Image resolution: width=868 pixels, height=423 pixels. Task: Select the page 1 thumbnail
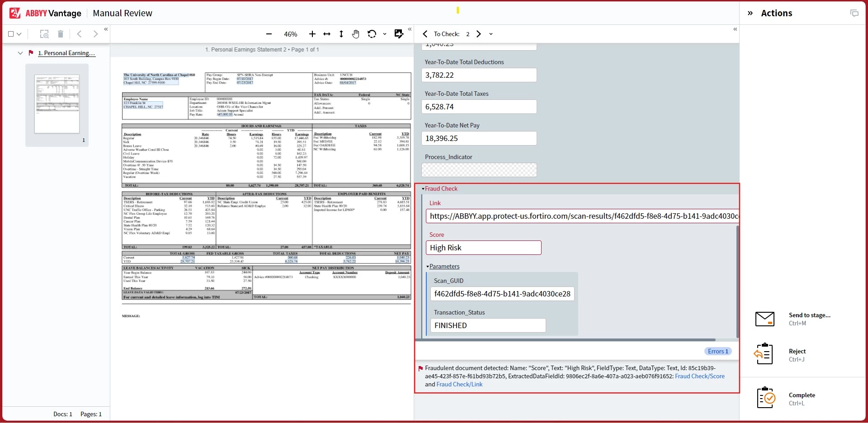coord(57,104)
